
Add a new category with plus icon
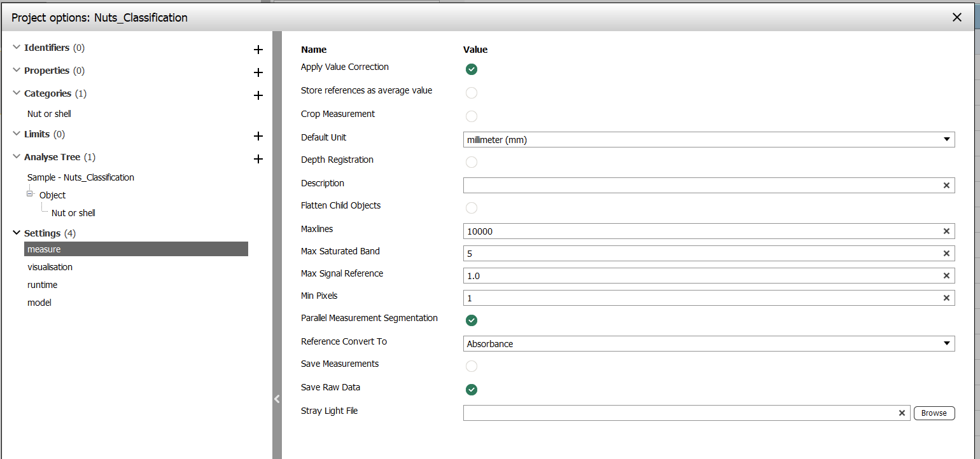click(258, 95)
